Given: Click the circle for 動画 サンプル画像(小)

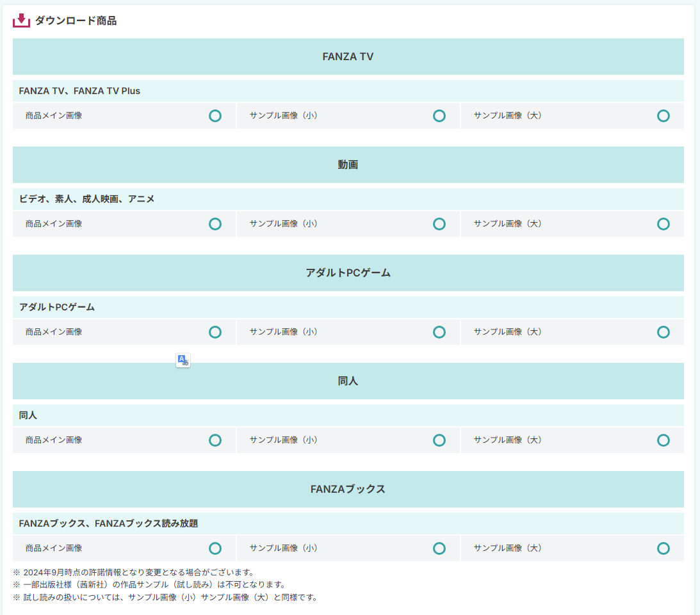Looking at the screenshot, I should (x=439, y=224).
